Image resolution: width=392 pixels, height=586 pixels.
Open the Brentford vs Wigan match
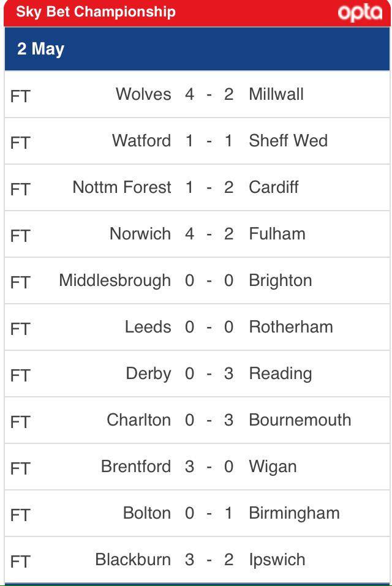pyautogui.click(x=197, y=467)
